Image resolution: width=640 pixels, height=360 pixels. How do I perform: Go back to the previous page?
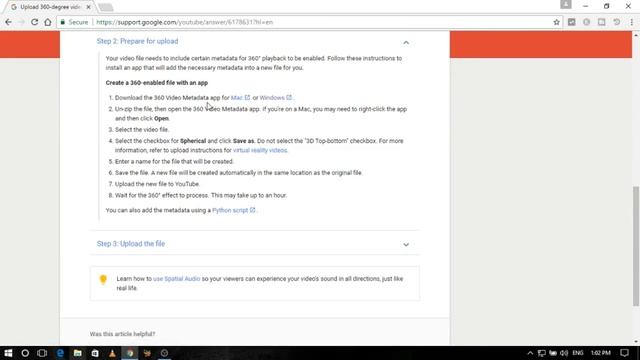point(9,22)
